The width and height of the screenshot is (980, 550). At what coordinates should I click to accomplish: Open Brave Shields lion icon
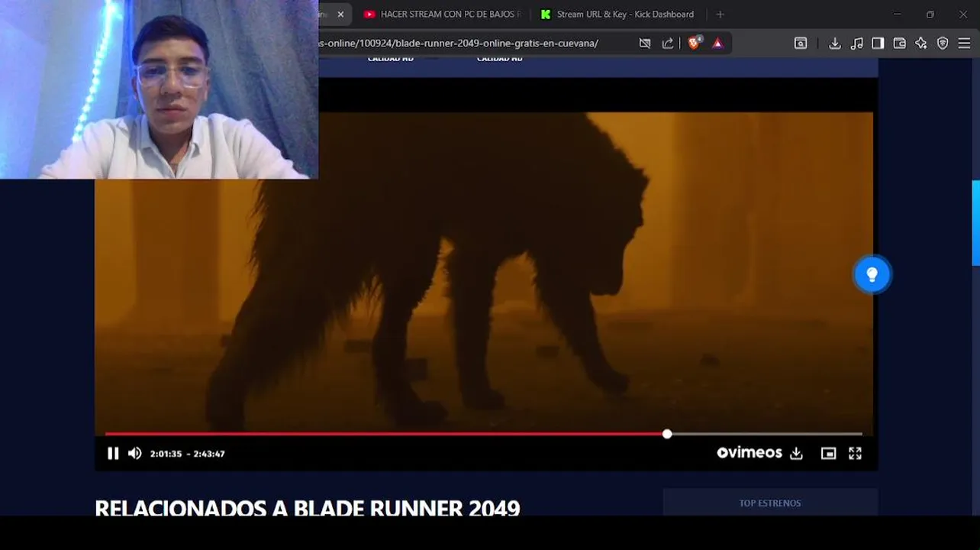[694, 44]
